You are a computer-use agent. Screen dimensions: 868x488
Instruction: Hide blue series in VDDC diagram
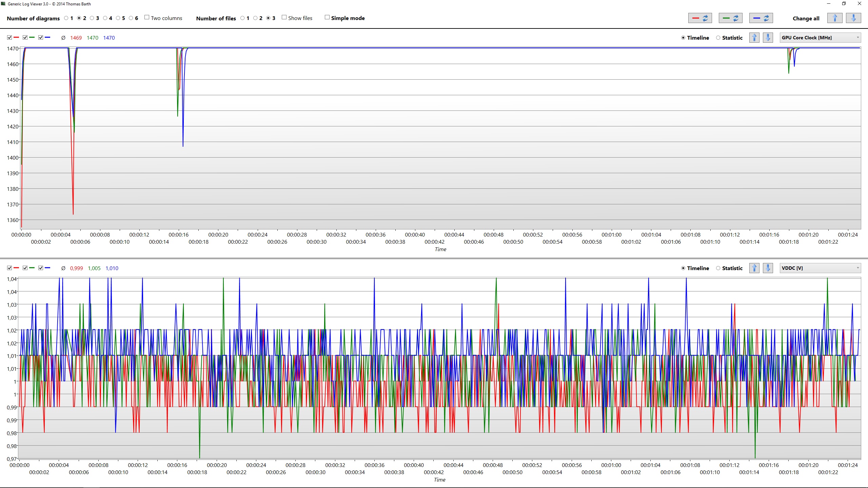coord(41,268)
